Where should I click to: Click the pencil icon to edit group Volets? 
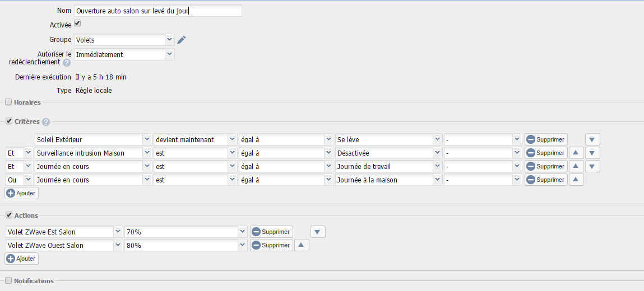181,40
